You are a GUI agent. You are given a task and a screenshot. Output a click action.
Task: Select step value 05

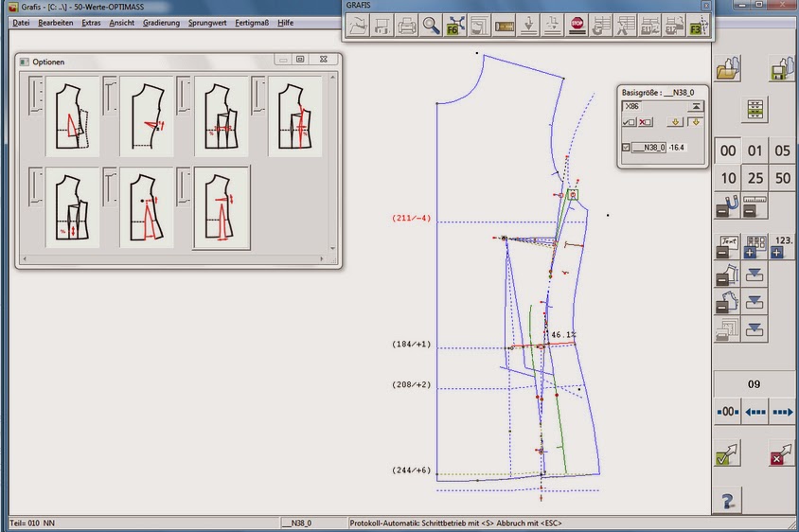[x=782, y=151]
